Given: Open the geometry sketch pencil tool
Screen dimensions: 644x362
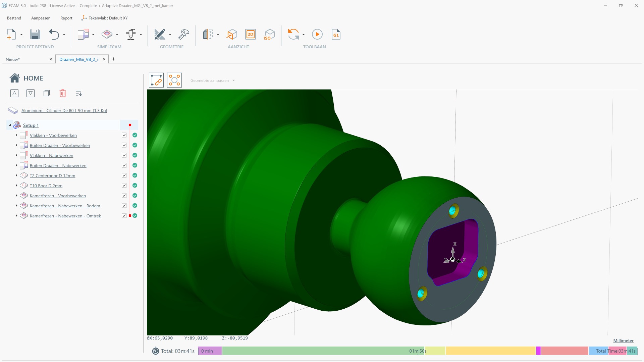Looking at the screenshot, I should tap(160, 34).
